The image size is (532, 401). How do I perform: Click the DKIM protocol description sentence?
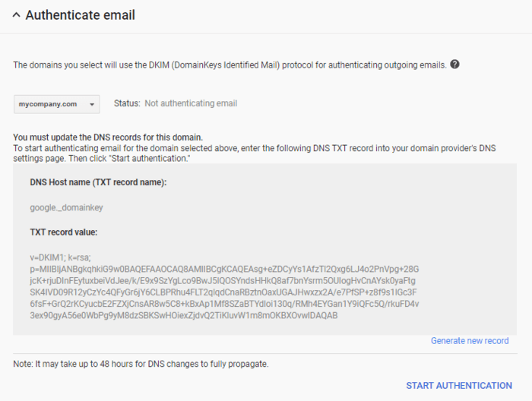(x=230, y=65)
